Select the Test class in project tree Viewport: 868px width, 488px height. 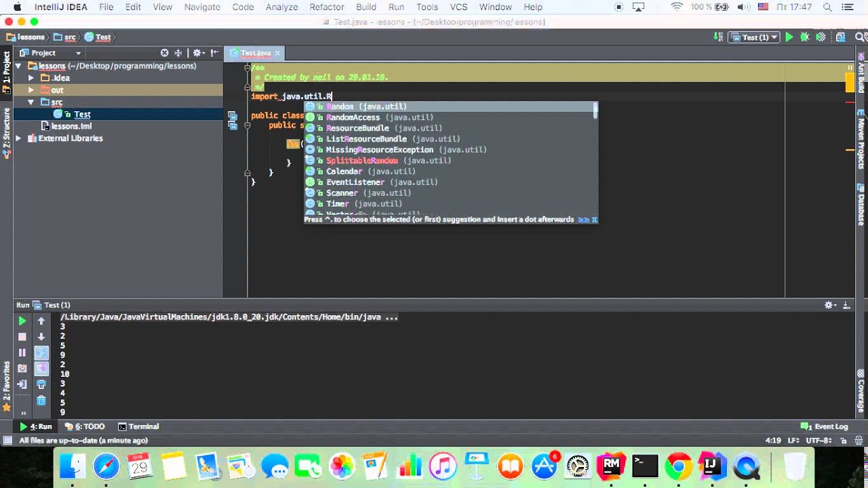82,115
